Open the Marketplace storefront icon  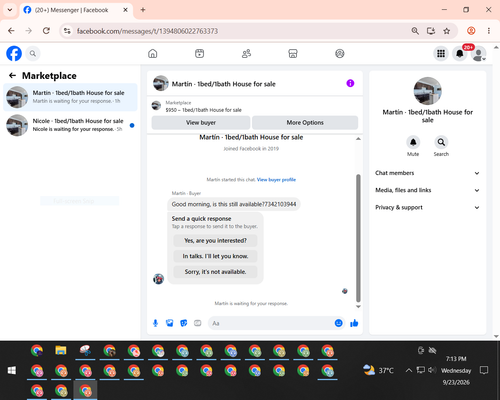click(293, 53)
